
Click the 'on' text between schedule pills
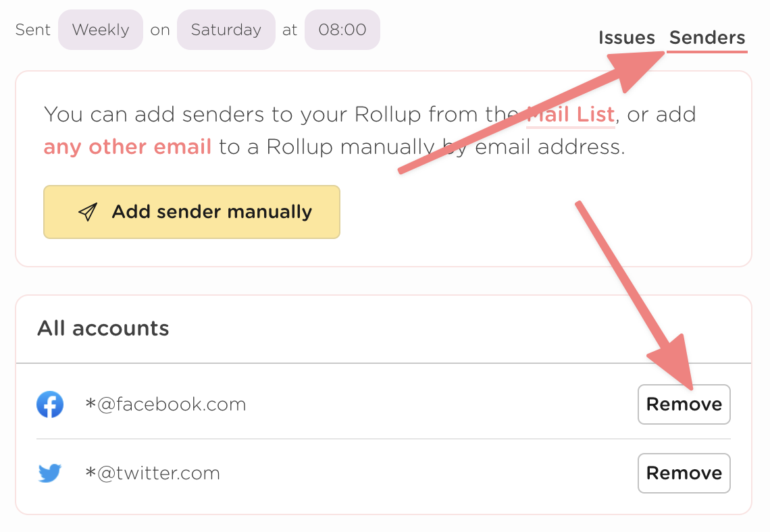pyautogui.click(x=159, y=30)
